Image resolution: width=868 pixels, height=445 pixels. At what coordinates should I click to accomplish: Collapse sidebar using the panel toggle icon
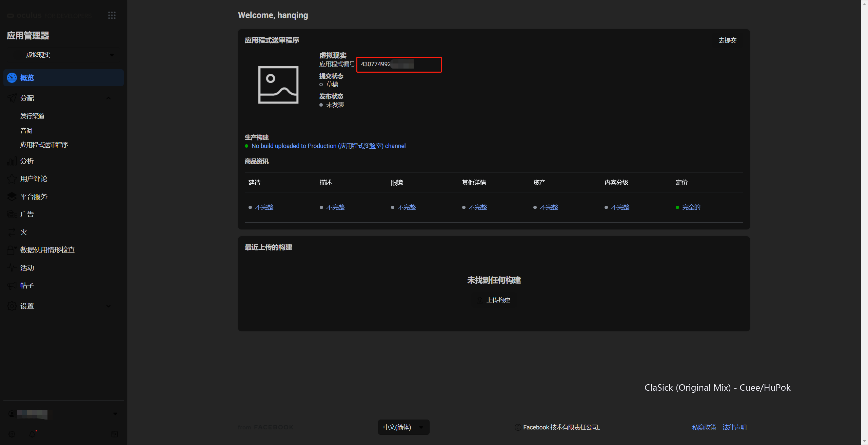[x=115, y=434]
